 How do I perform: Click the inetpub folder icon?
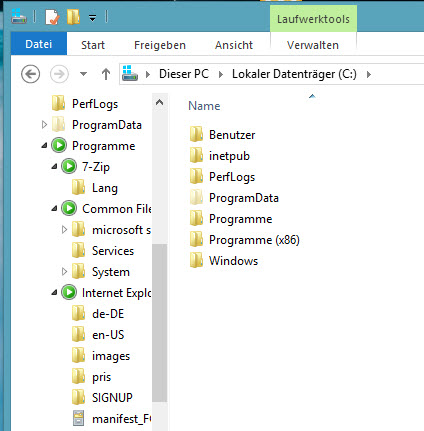coord(197,155)
